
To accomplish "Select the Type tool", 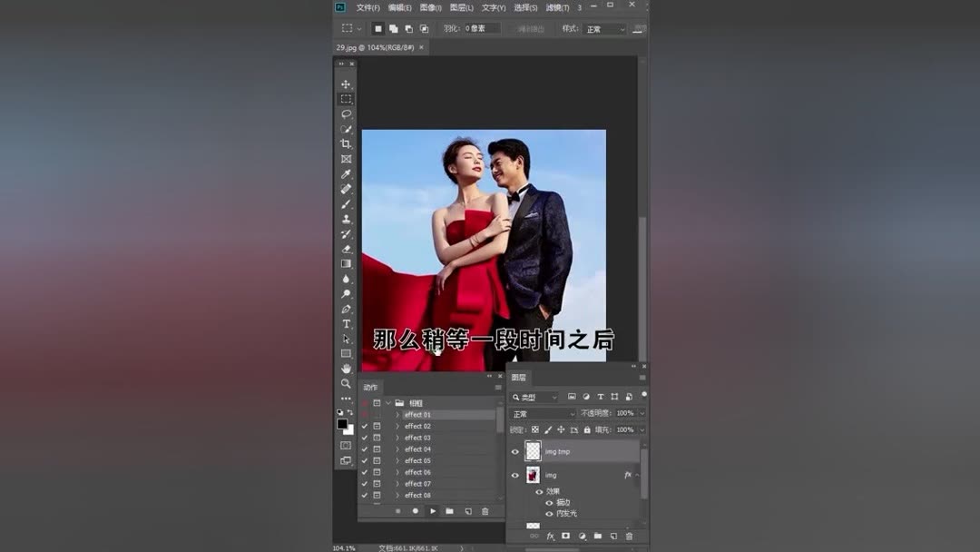I will (346, 323).
